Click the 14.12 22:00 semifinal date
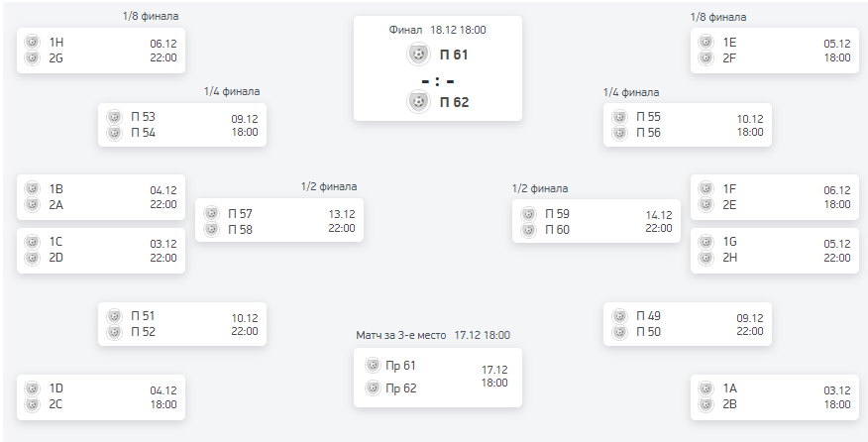 click(x=659, y=221)
